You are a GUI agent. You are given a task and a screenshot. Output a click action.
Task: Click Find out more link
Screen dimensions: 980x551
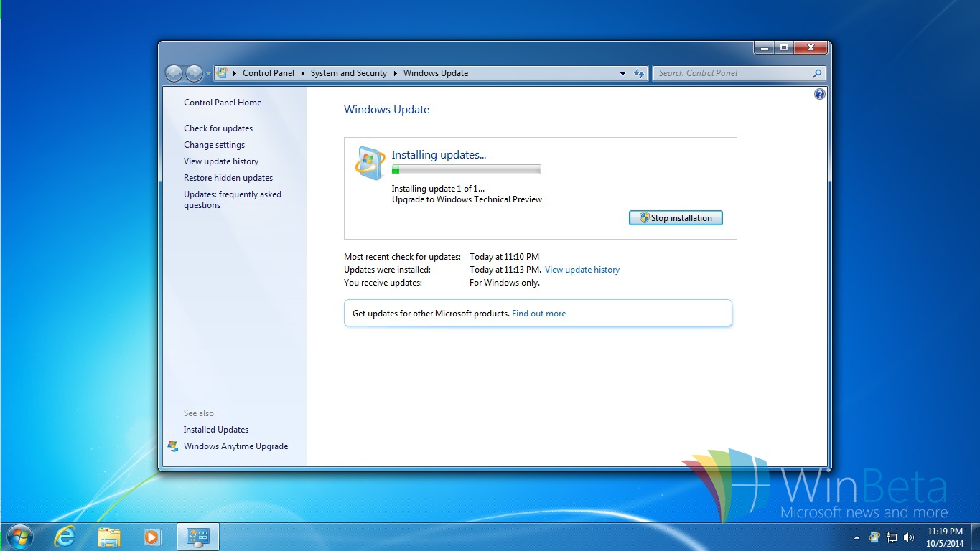(538, 314)
